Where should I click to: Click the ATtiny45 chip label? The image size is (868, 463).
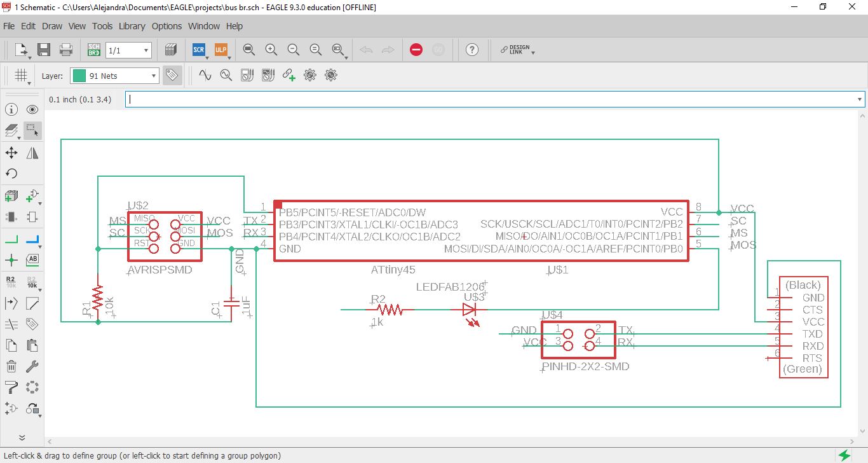click(x=393, y=270)
